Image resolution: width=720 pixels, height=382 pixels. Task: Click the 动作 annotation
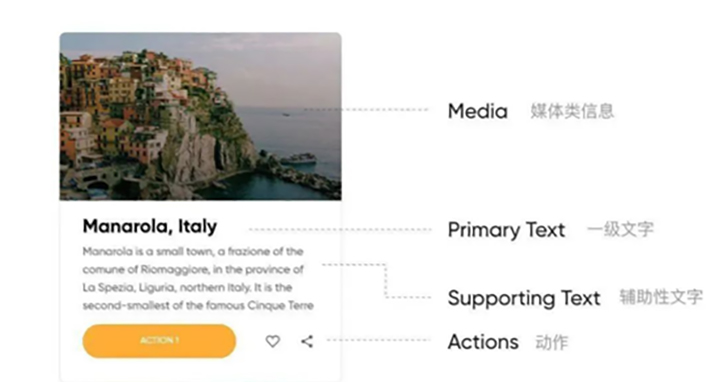tap(552, 343)
